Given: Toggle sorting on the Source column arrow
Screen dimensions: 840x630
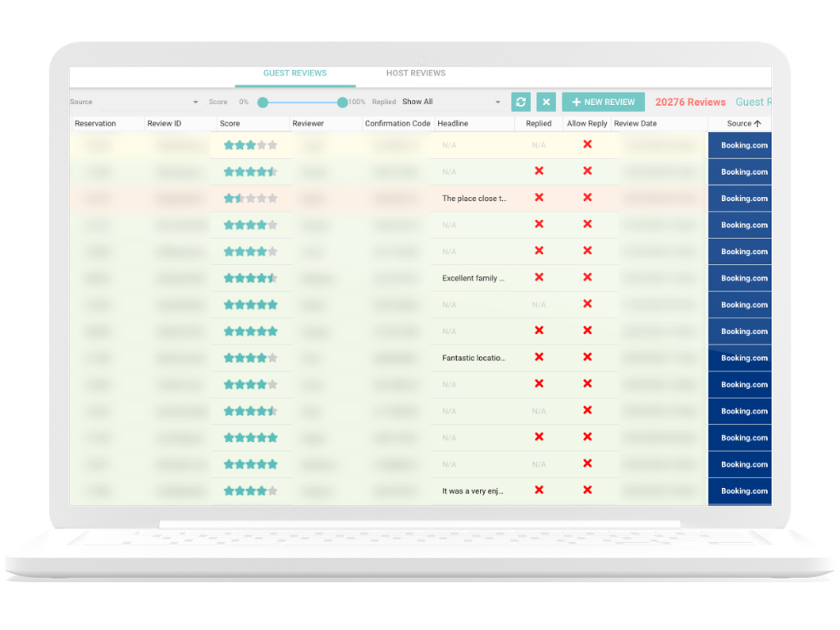Looking at the screenshot, I should (757, 123).
